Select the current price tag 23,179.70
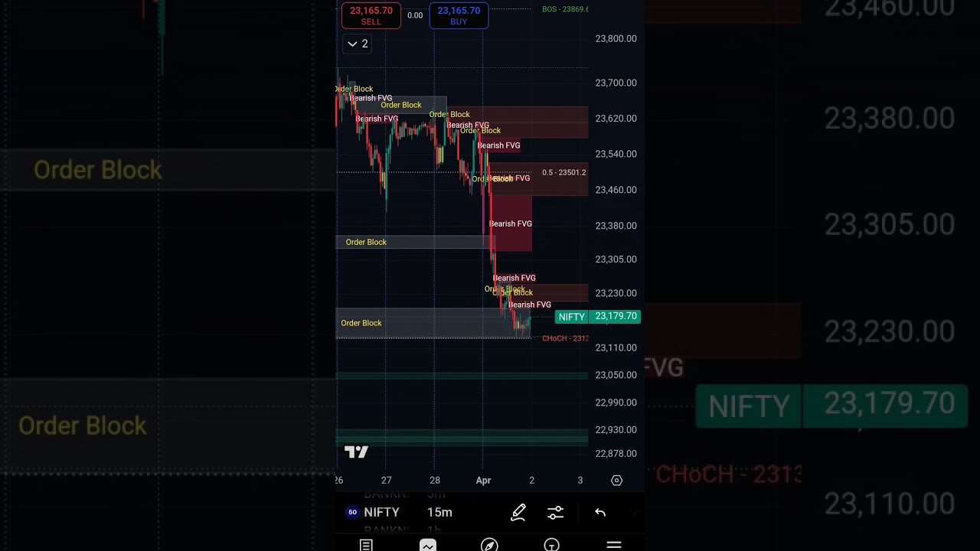 pos(616,316)
